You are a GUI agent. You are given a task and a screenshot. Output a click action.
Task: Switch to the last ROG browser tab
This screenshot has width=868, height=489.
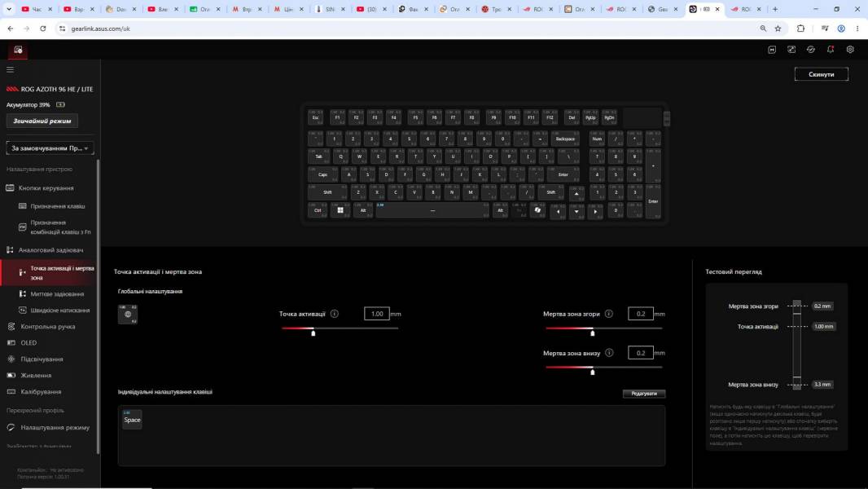pos(746,9)
